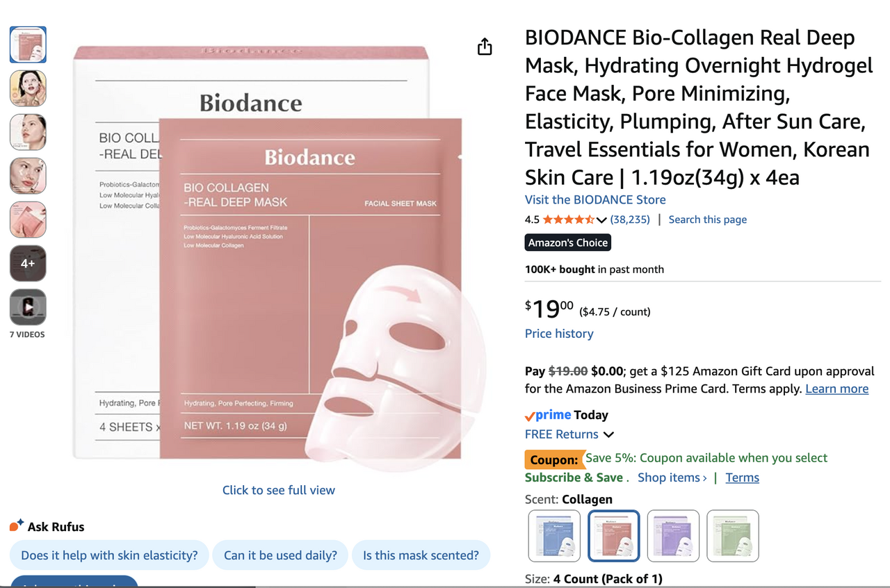Screen dimensions: 890x588
Task: Open the Price history link
Action: [559, 334]
